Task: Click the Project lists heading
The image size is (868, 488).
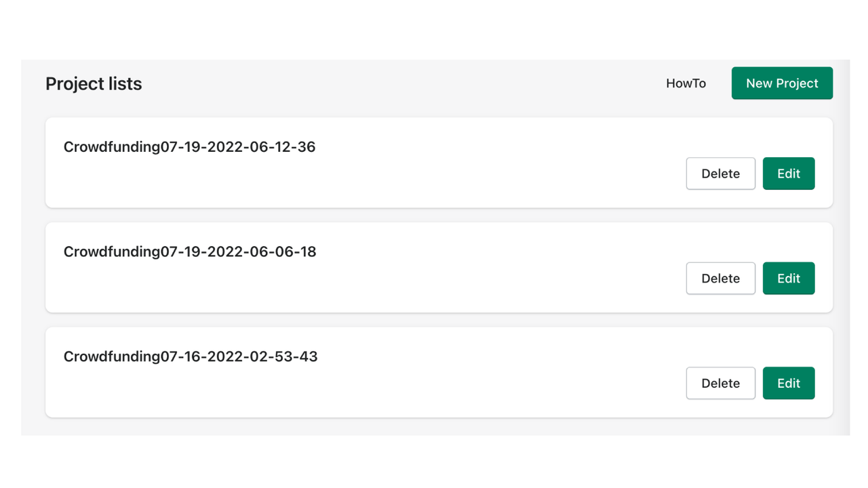Action: 93,83
